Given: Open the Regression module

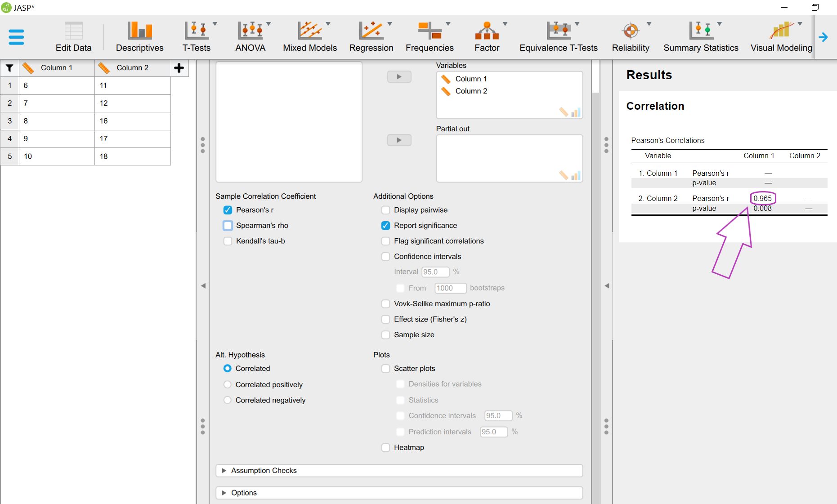Looking at the screenshot, I should click(371, 37).
